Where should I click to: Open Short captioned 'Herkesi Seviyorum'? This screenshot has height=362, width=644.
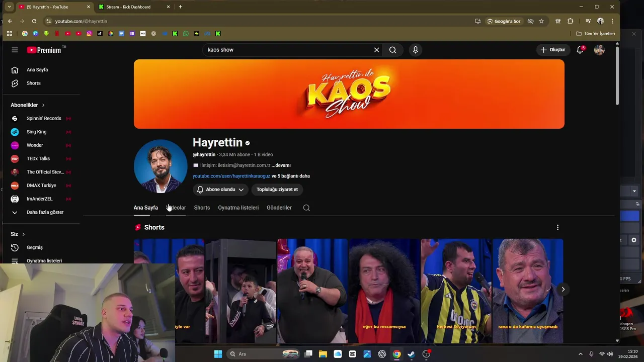tap(456, 291)
